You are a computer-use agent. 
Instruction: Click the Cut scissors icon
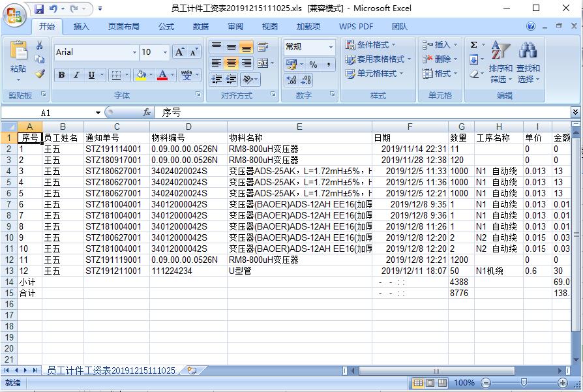point(40,46)
